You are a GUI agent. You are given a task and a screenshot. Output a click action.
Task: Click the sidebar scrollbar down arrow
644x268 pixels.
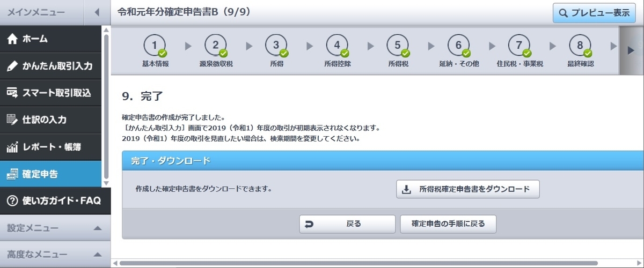click(x=106, y=183)
